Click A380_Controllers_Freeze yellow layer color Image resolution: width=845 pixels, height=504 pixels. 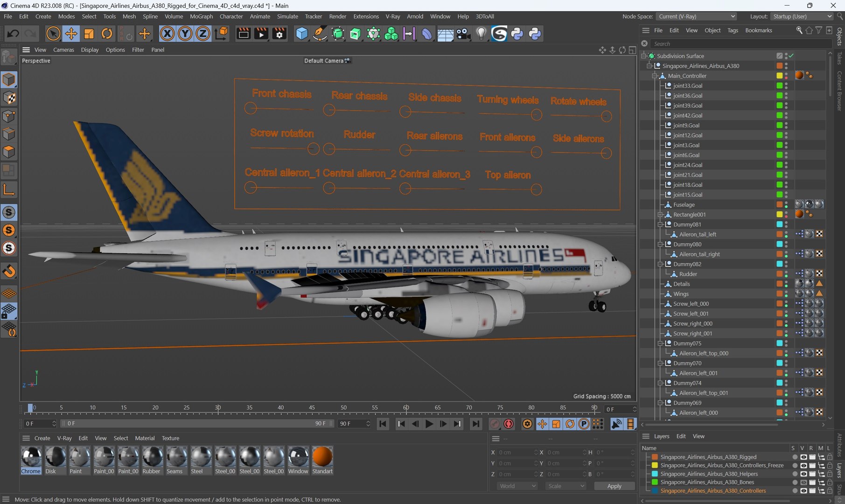tap(655, 466)
